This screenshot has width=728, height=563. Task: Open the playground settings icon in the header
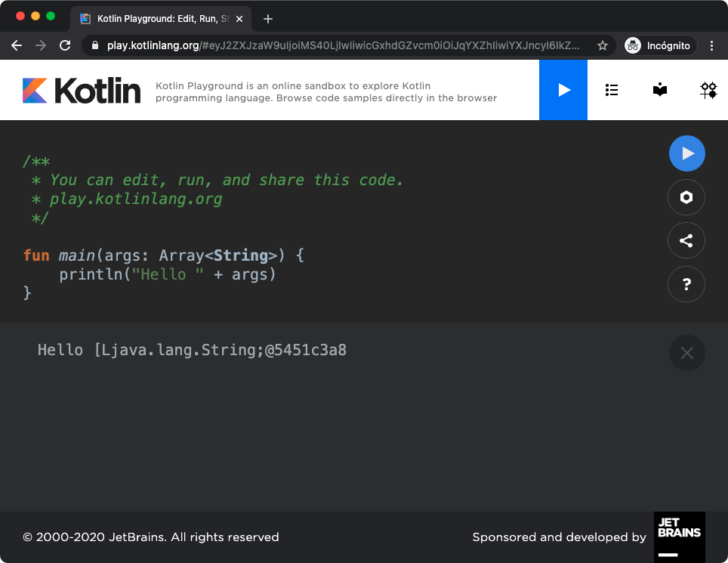pyautogui.click(x=708, y=89)
